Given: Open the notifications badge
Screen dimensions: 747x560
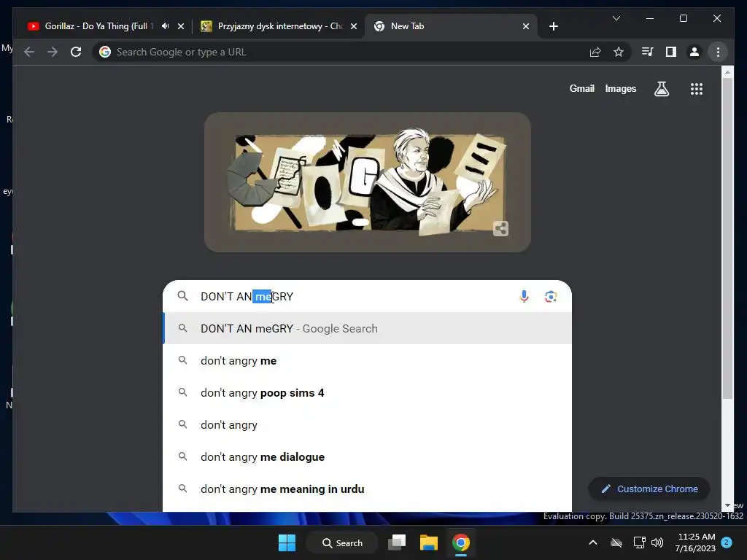Looking at the screenshot, I should pyautogui.click(x=727, y=542).
